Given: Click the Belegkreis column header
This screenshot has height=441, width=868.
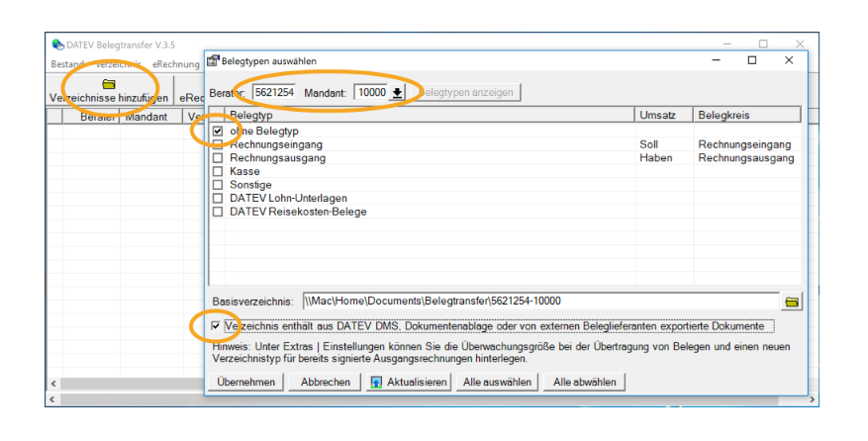Looking at the screenshot, I should (747, 115).
